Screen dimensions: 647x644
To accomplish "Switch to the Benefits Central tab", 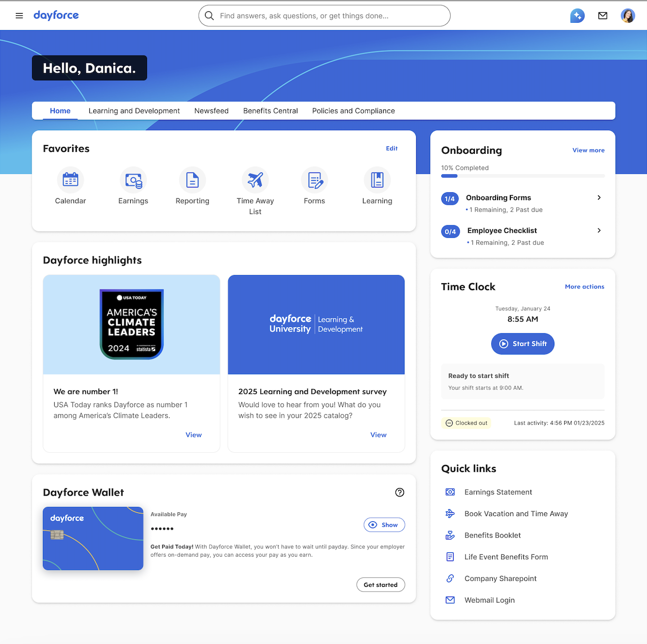I will pos(270,110).
